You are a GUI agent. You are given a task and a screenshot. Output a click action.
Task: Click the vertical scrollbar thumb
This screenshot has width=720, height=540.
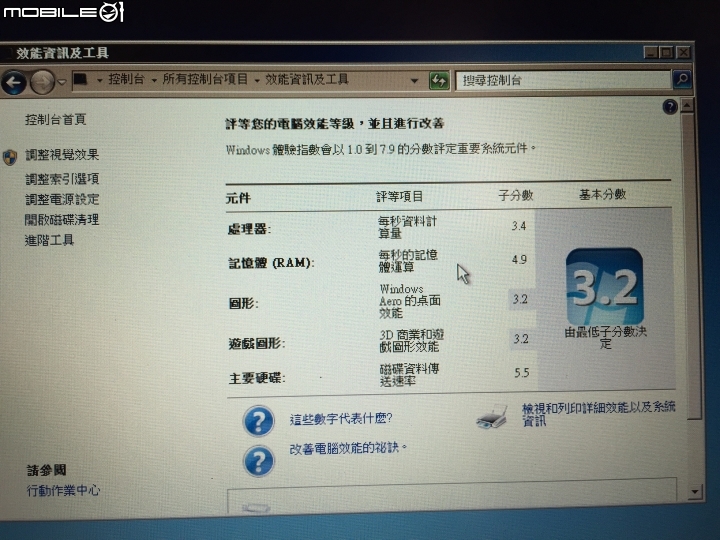692,266
